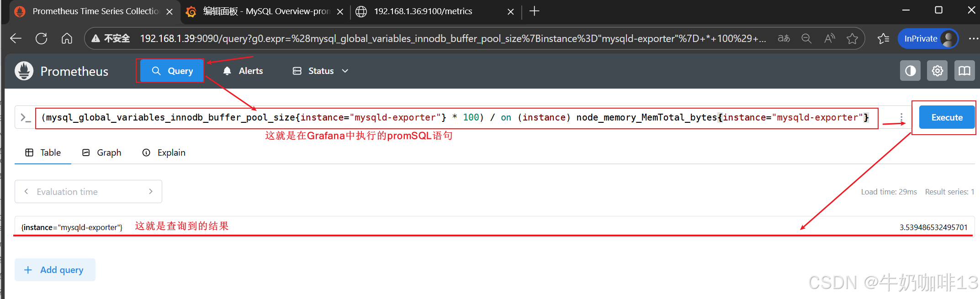980x299 pixels.
Task: Toggle the dark/light theme icon
Action: click(x=910, y=71)
